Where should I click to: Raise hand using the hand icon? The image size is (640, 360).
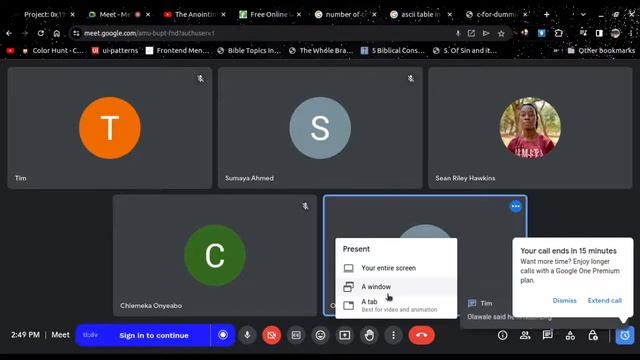click(369, 335)
